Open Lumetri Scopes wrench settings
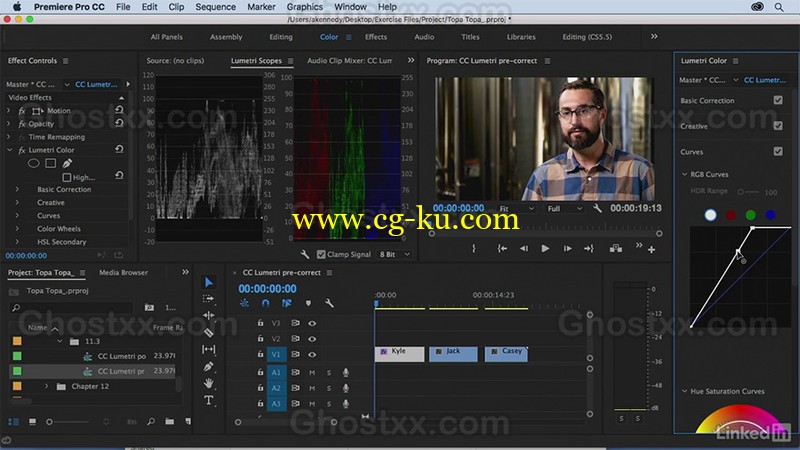This screenshot has height=450, width=800. point(305,254)
